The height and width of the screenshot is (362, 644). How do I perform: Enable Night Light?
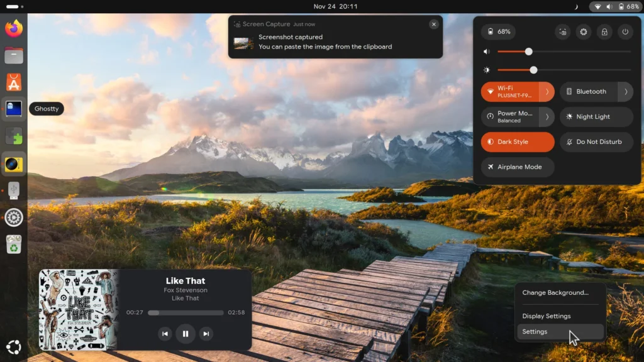coord(596,117)
